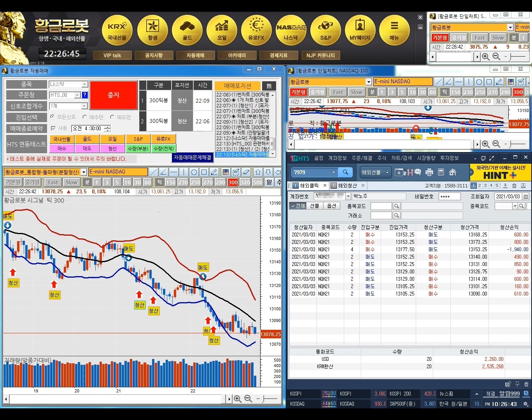The width and height of the screenshot is (532, 420).
Task: Open the 설정 menu in 1Q HTS
Action: [319, 158]
